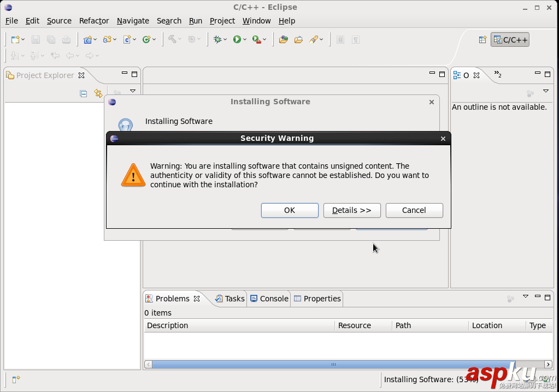Click Cancel in Security Warning dialog
559x392 pixels.
point(414,210)
